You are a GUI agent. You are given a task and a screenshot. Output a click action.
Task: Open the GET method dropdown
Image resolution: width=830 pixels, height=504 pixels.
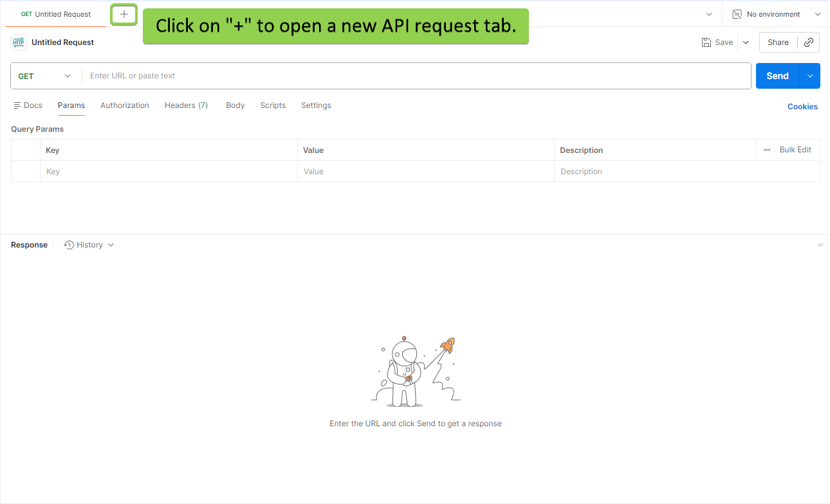click(45, 76)
